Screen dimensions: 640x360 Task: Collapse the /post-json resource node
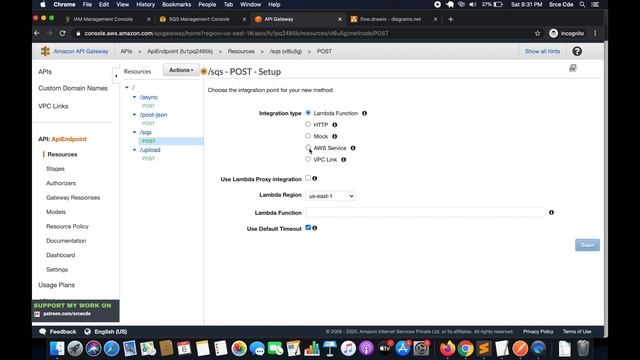point(134,115)
